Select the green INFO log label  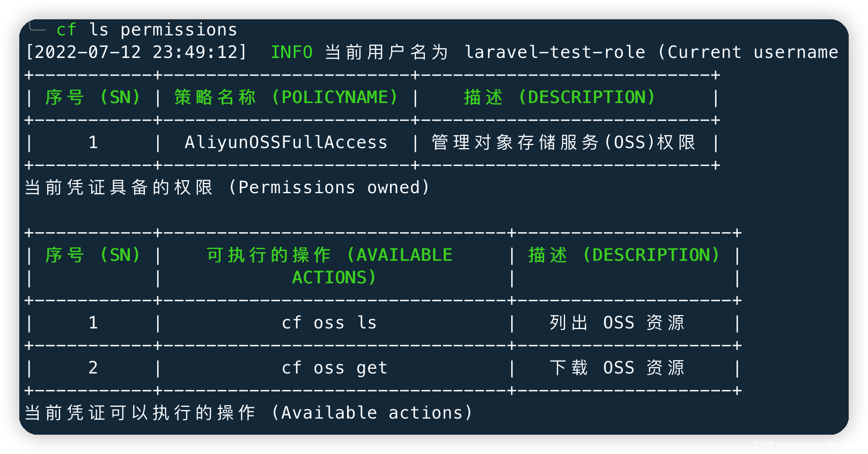[x=291, y=52]
